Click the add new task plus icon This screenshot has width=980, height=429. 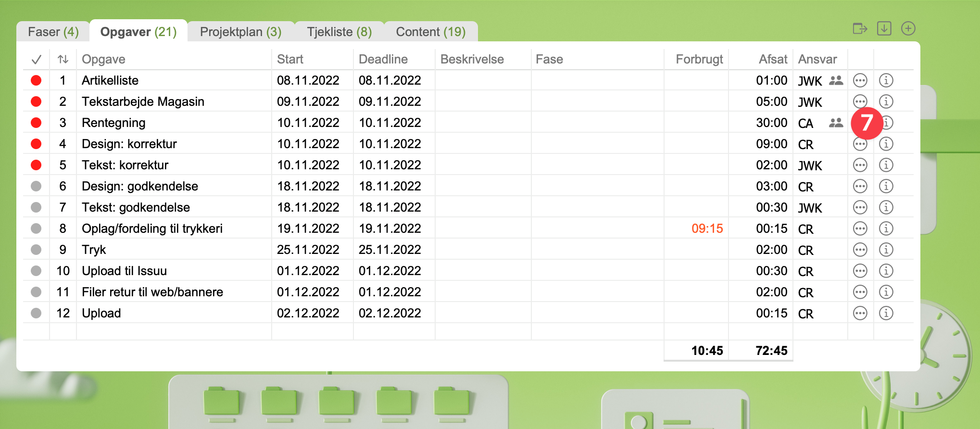click(x=908, y=28)
